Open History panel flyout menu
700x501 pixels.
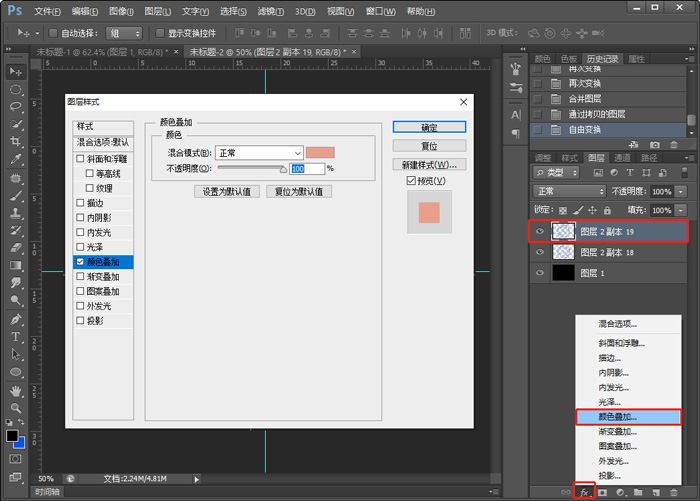click(688, 58)
